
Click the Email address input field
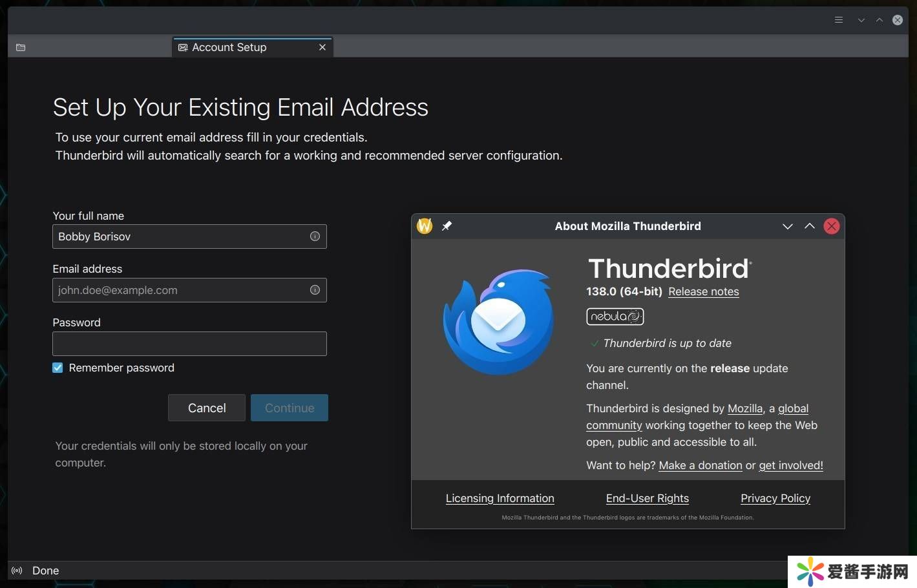coord(181,290)
